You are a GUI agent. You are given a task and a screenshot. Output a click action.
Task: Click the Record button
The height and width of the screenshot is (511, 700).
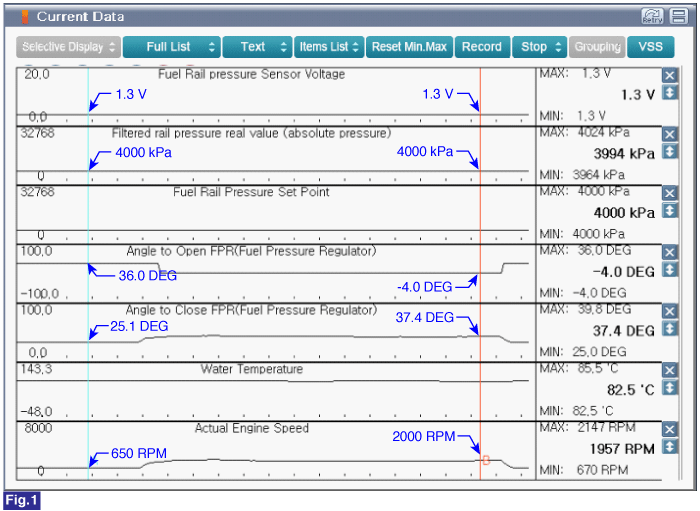click(x=482, y=47)
